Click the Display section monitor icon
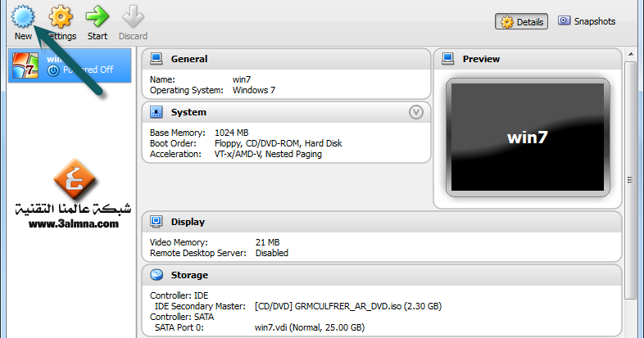The height and width of the screenshot is (338, 644). (156, 222)
